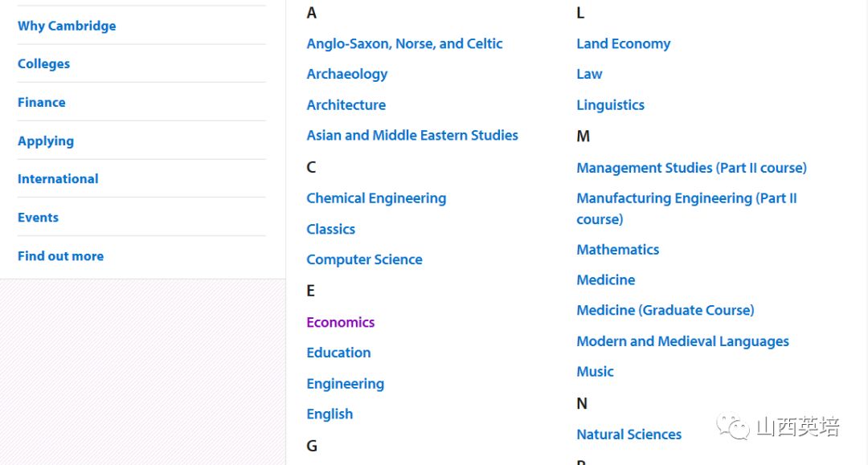Open the Anglo-Saxon, Norse, and Celtic course

[x=404, y=43]
